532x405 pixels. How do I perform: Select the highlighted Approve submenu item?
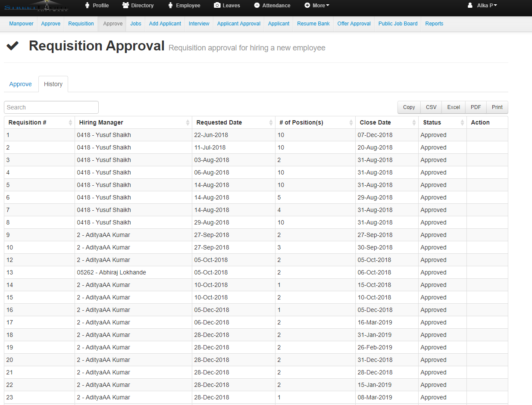[x=113, y=24]
